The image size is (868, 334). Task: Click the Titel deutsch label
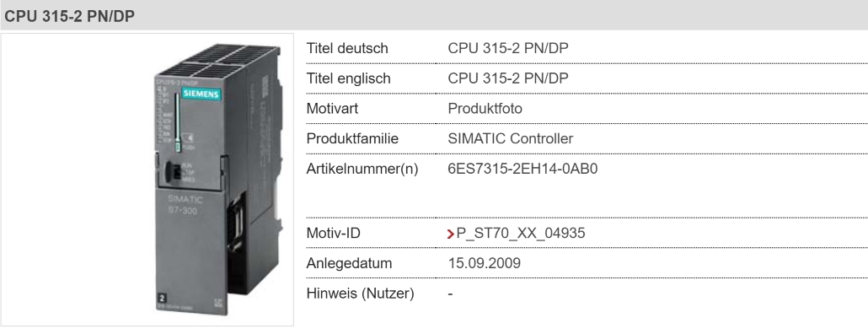pos(347,49)
